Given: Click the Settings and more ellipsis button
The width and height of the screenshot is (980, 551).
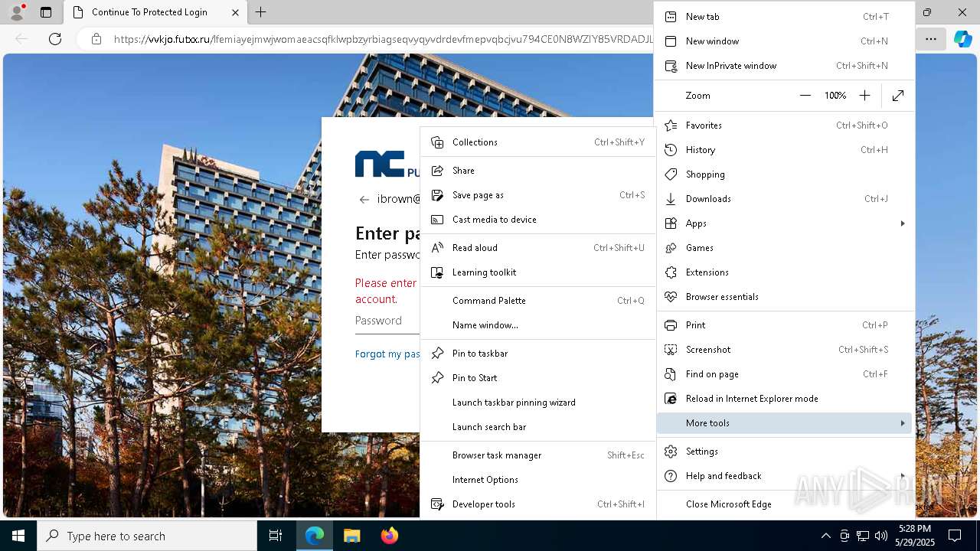Looking at the screenshot, I should [931, 39].
